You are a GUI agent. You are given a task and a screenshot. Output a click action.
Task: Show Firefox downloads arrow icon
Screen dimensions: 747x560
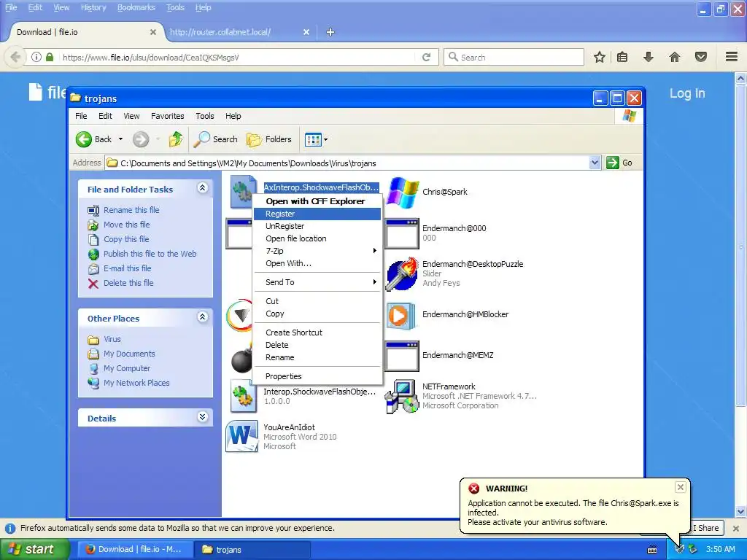click(x=648, y=57)
